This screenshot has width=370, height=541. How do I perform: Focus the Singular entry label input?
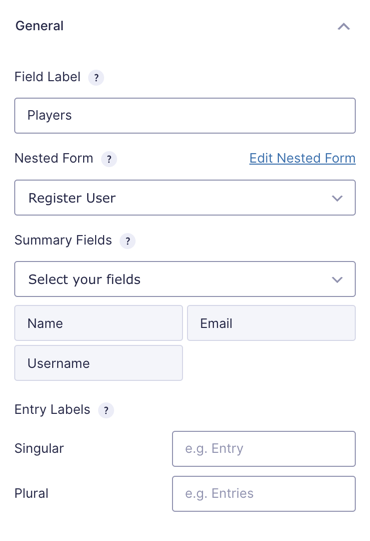(x=264, y=449)
